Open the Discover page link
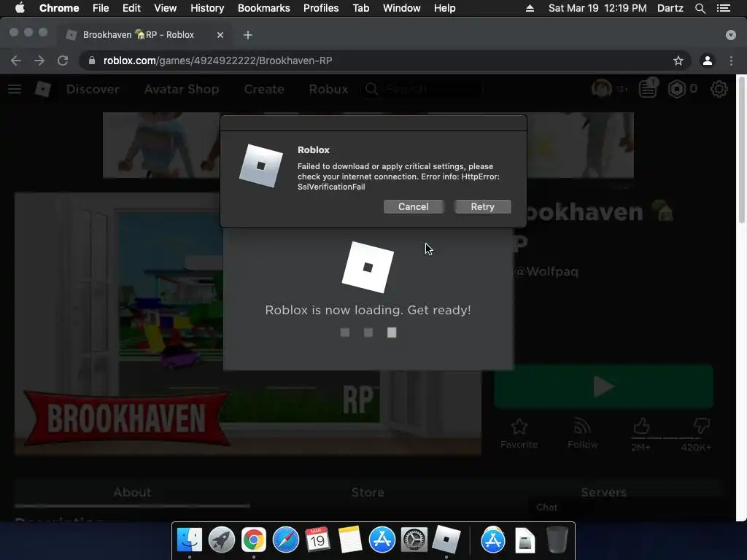 [93, 89]
